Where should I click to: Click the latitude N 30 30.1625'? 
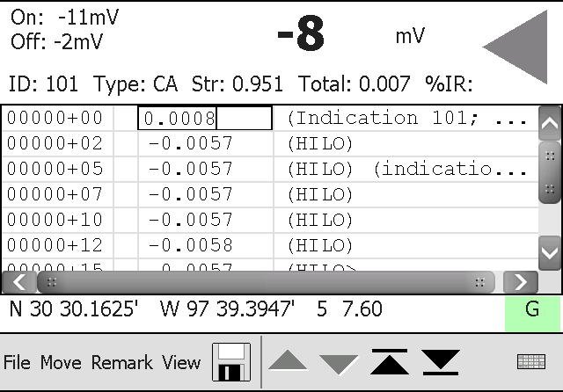74,309
